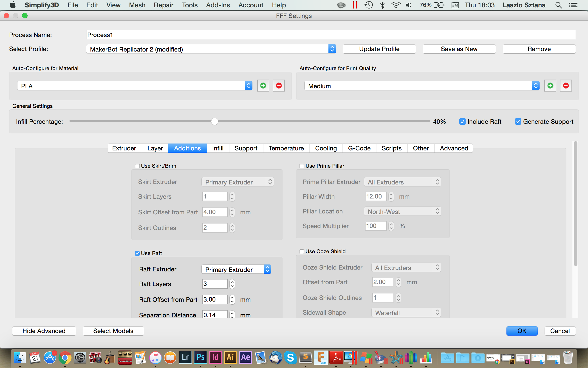This screenshot has height=368, width=588.
Task: Click the Infill Percentage slider handle
Action: tap(215, 121)
